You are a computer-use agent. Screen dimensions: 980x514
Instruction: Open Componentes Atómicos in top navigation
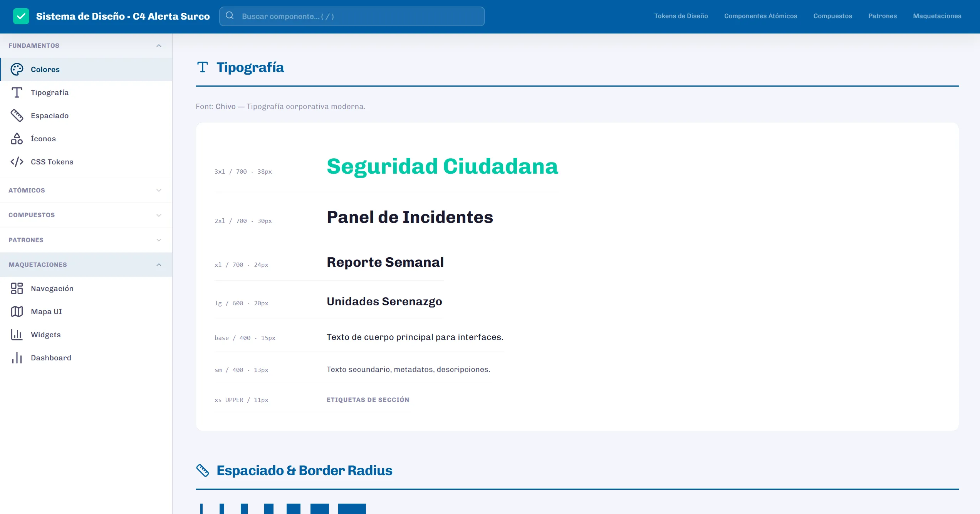[761, 16]
